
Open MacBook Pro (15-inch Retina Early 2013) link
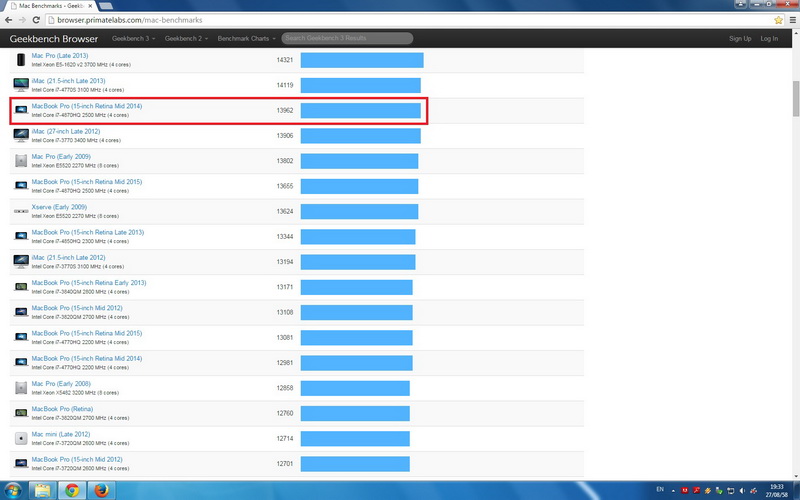point(89,283)
